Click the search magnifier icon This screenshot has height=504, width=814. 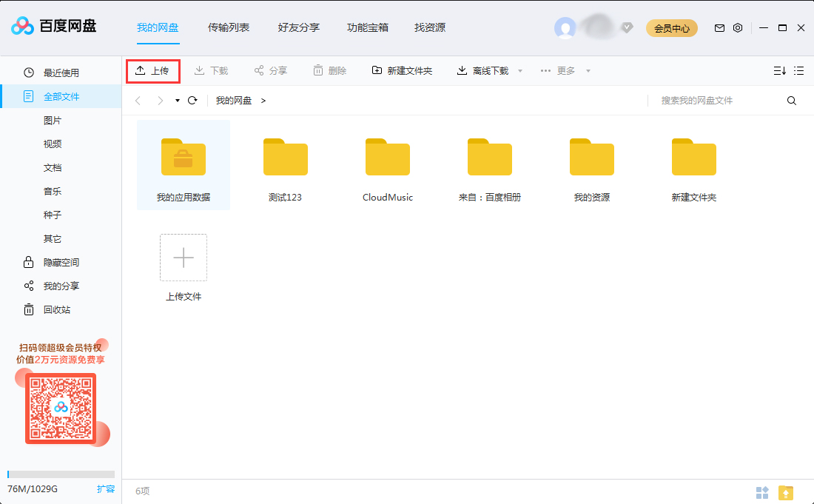[791, 100]
